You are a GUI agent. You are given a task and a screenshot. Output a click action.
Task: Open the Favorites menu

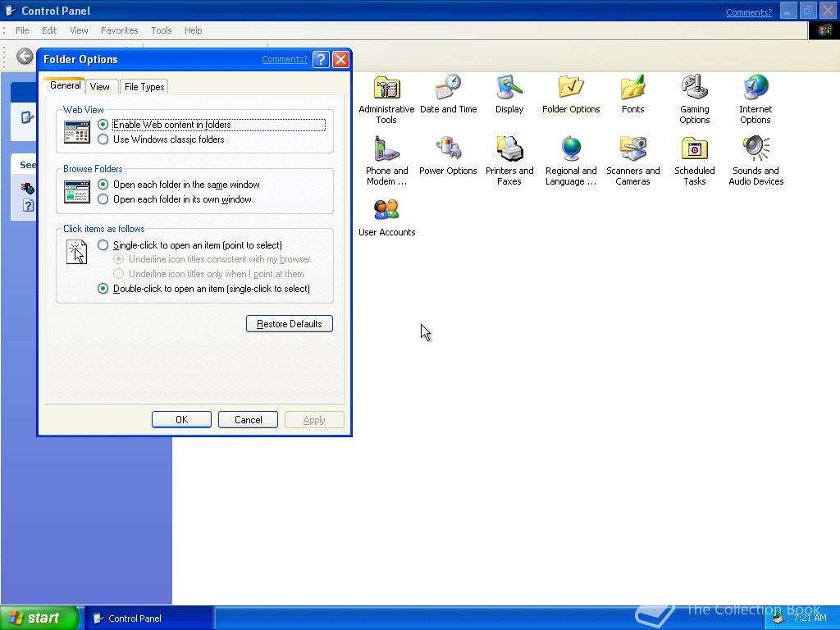(120, 30)
